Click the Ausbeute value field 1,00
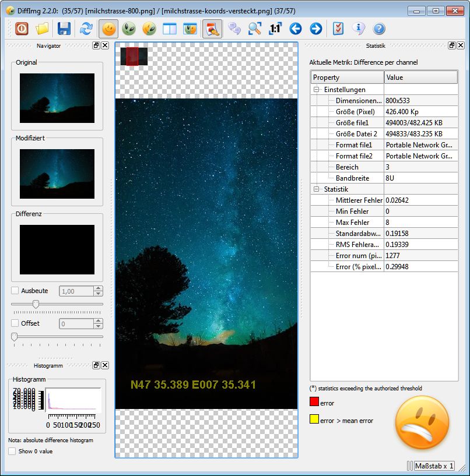 pyautogui.click(x=76, y=291)
